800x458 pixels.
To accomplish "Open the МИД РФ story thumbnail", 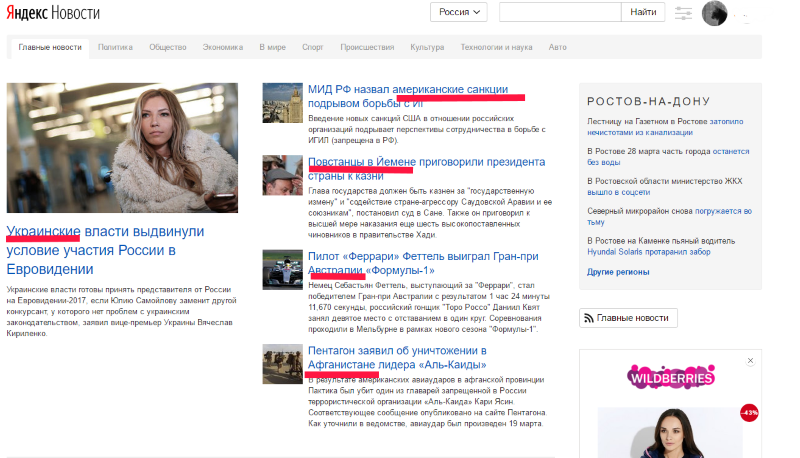I will (283, 103).
